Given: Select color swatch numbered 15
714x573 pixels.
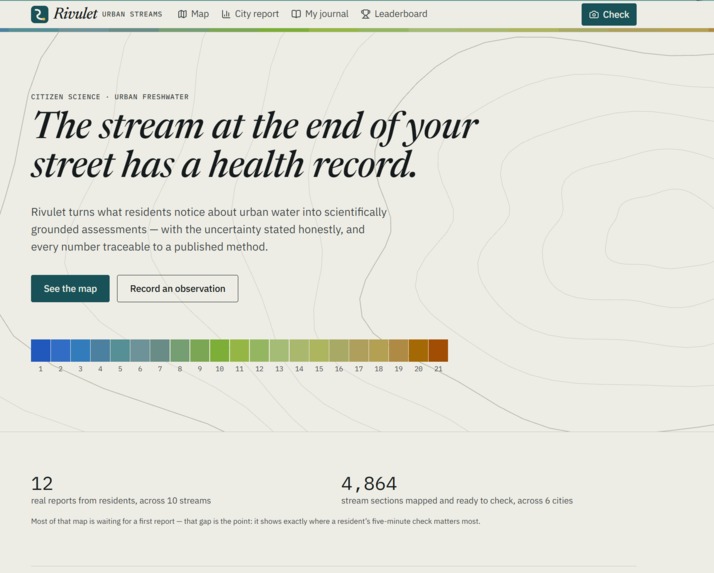Looking at the screenshot, I should [x=319, y=350].
